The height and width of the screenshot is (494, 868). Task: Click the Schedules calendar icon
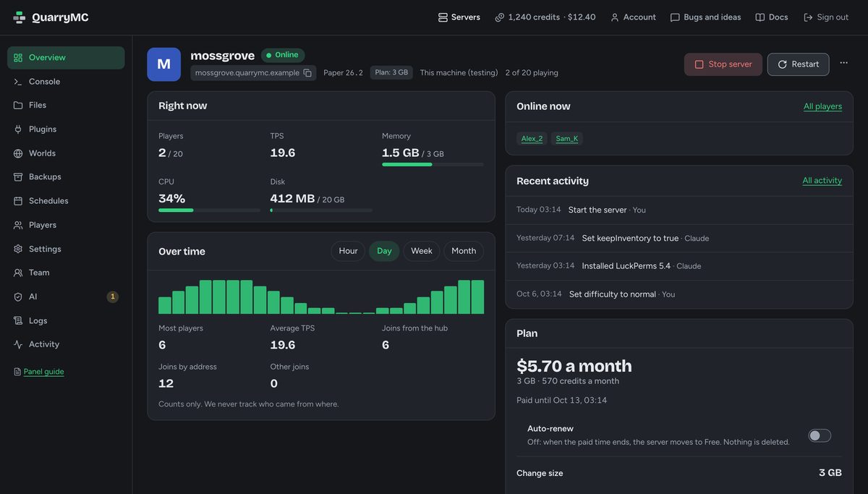18,201
